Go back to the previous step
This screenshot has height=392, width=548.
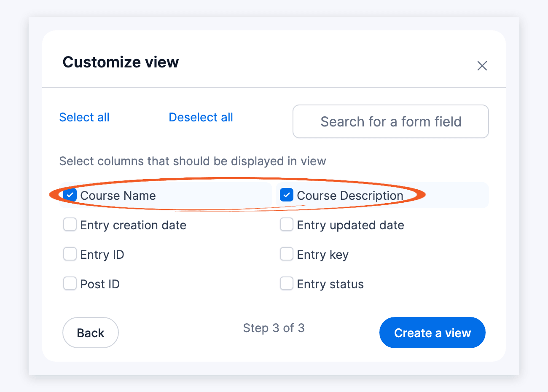91,333
